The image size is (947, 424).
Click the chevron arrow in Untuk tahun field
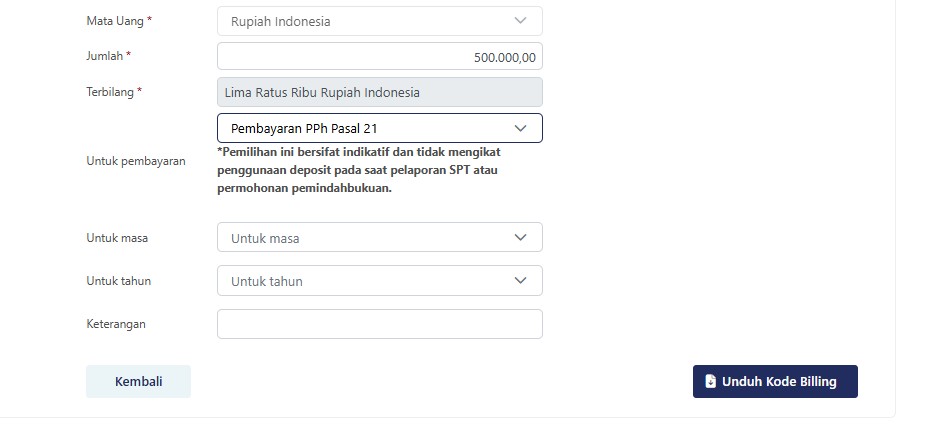tap(520, 281)
